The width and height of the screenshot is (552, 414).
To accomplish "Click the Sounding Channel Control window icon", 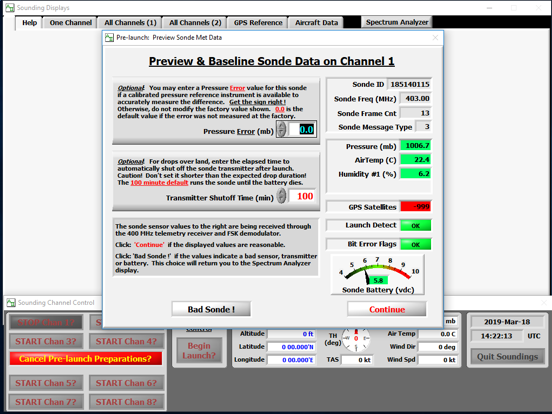I will [x=11, y=302].
